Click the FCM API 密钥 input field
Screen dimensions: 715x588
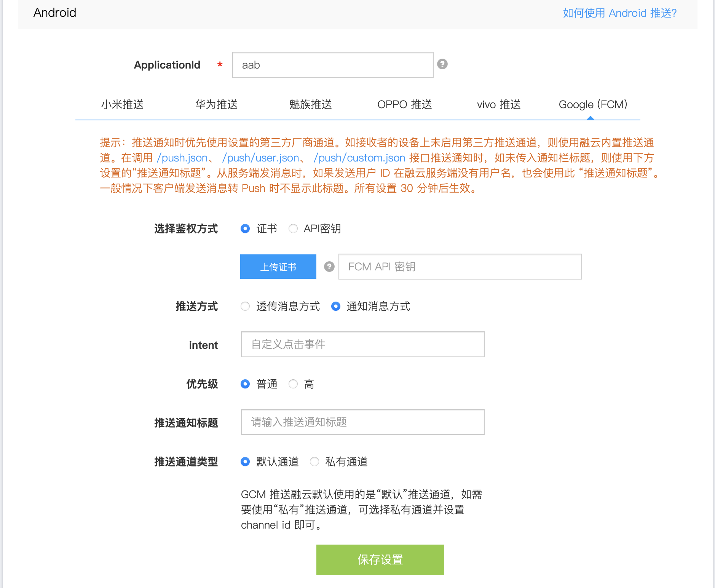[x=460, y=267]
